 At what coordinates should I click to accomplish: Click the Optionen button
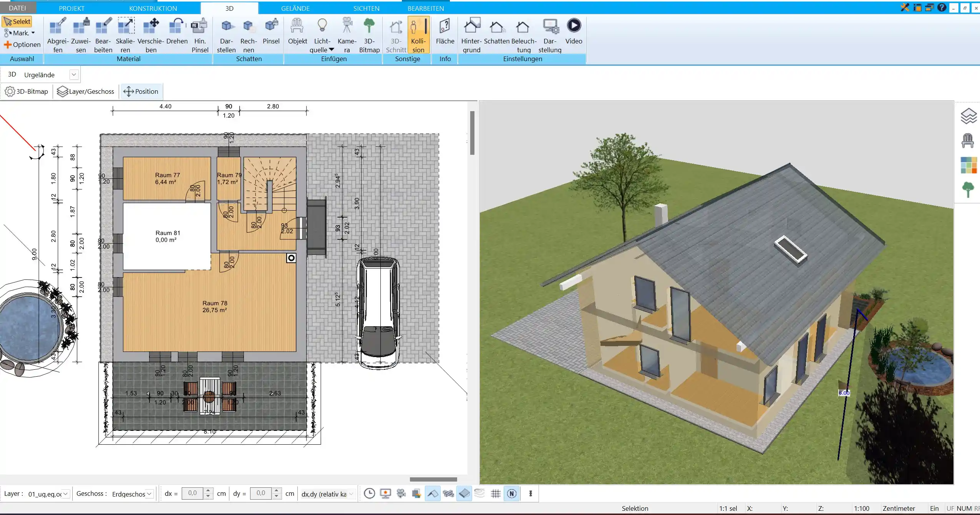(22, 45)
